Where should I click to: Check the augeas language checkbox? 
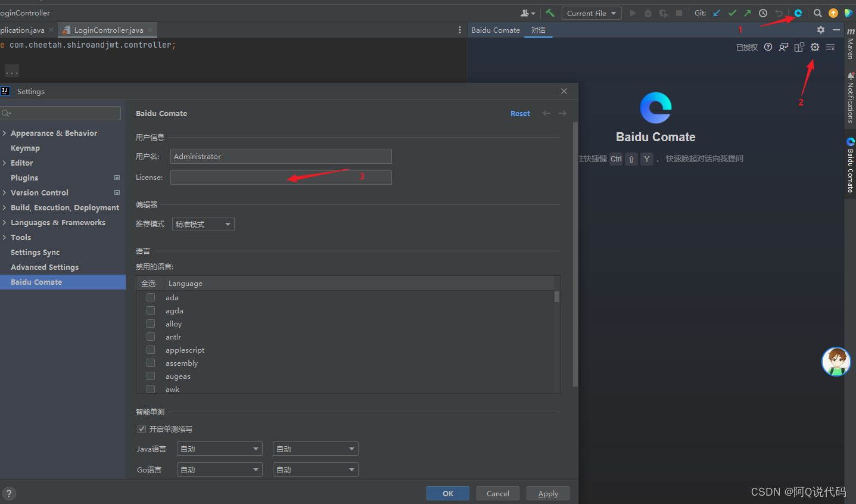pos(151,376)
